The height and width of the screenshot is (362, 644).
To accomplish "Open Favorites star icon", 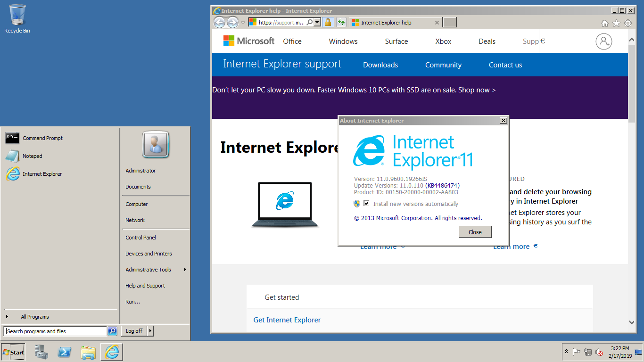I will click(x=616, y=23).
